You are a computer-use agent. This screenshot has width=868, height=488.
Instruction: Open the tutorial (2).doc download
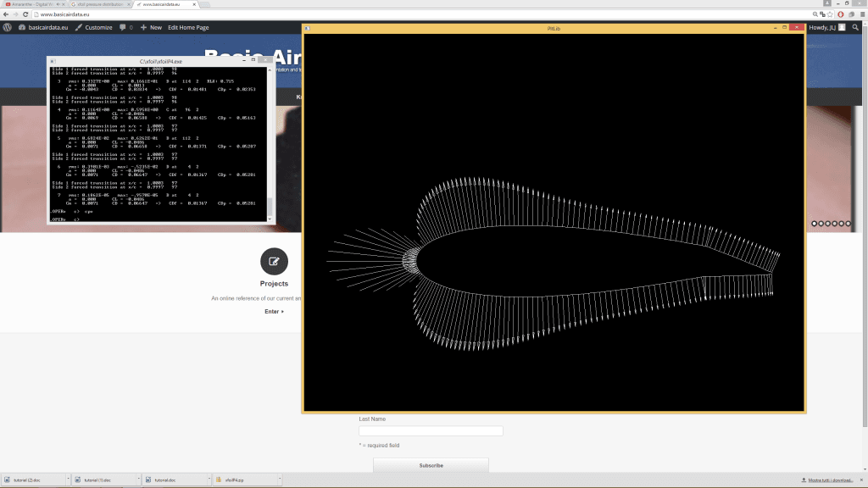tap(34, 480)
